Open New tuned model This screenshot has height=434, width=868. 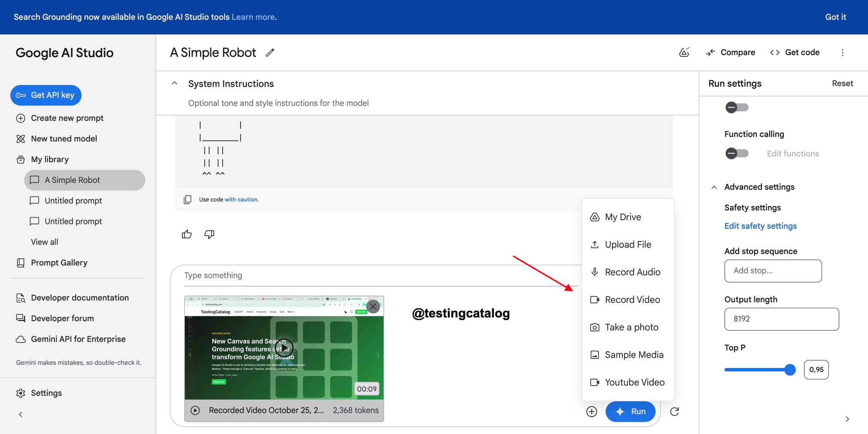tap(56, 139)
